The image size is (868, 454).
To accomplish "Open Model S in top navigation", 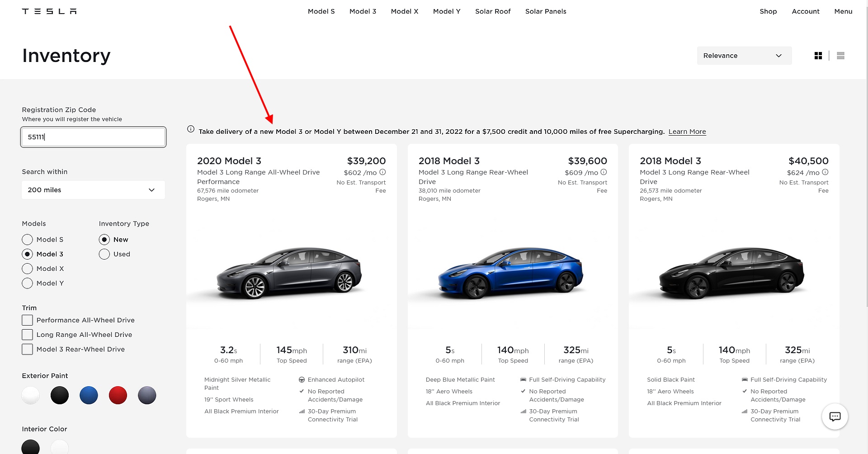I will [x=321, y=11].
